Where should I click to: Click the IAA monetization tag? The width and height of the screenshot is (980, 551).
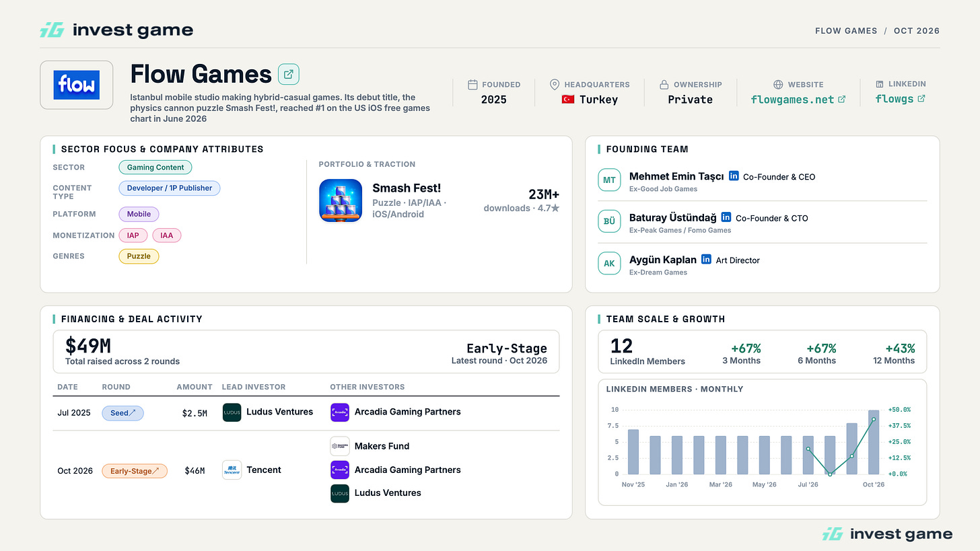167,235
